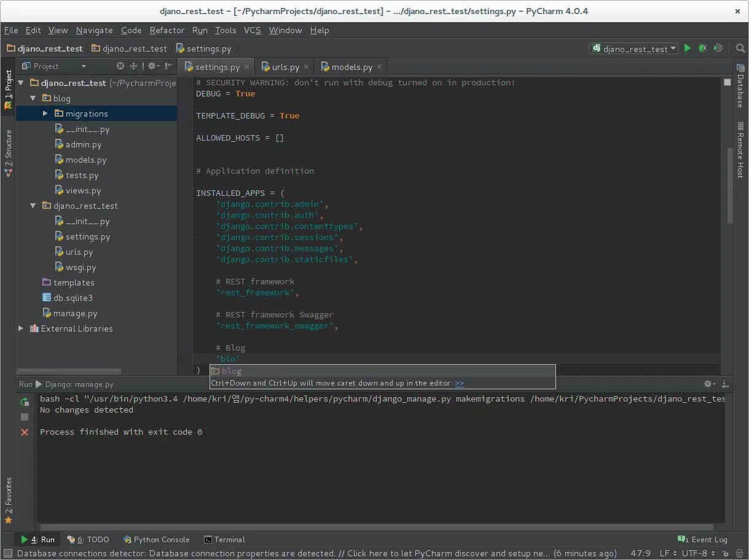Click the red Close icon in Run panel
The image size is (749, 560).
[25, 432]
